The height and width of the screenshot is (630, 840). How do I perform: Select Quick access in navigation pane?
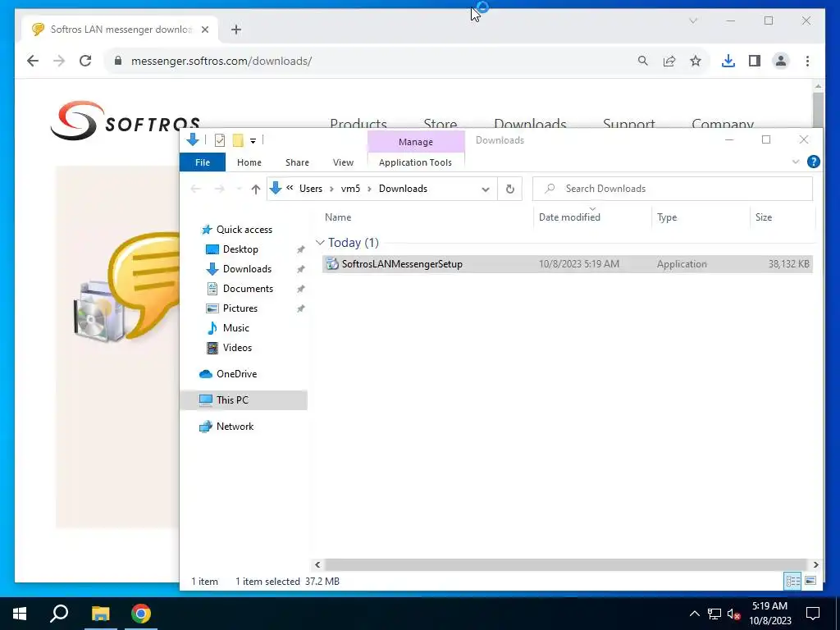(x=244, y=230)
